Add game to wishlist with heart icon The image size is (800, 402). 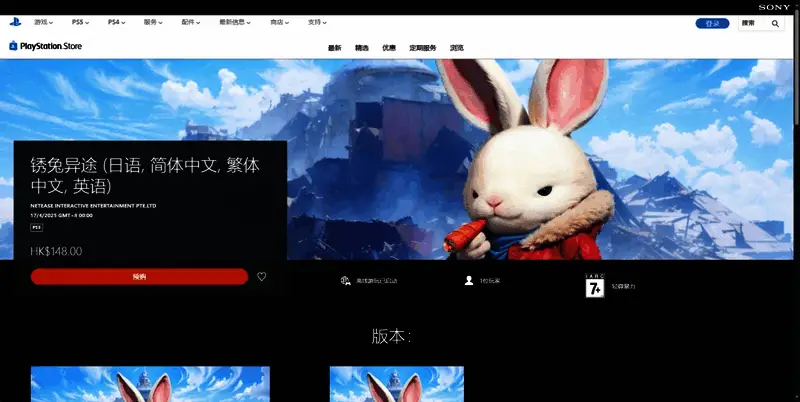tap(262, 277)
